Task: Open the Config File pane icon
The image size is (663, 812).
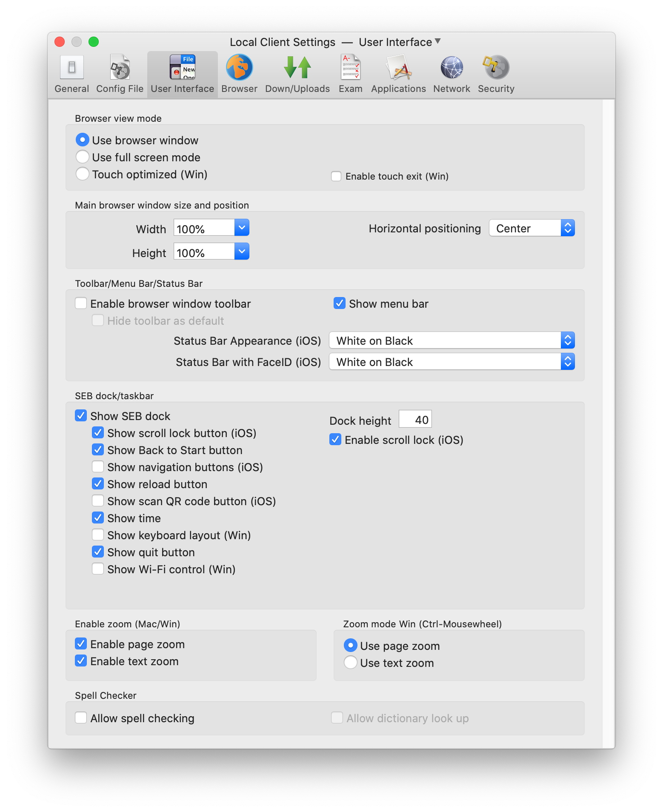Action: pos(120,68)
